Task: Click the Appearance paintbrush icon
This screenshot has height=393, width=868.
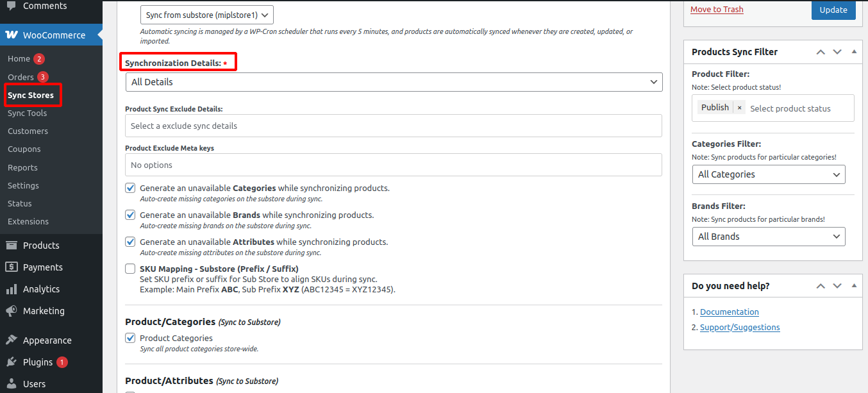Action: point(12,340)
